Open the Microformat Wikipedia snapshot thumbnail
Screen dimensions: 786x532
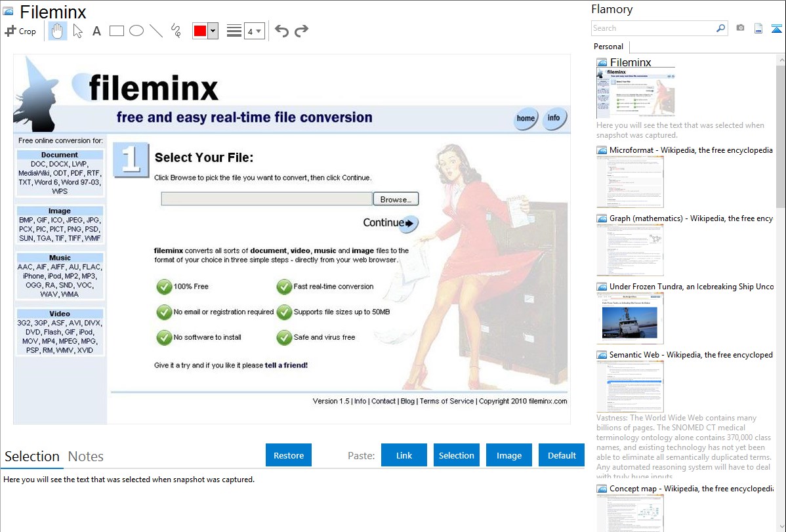pos(630,182)
